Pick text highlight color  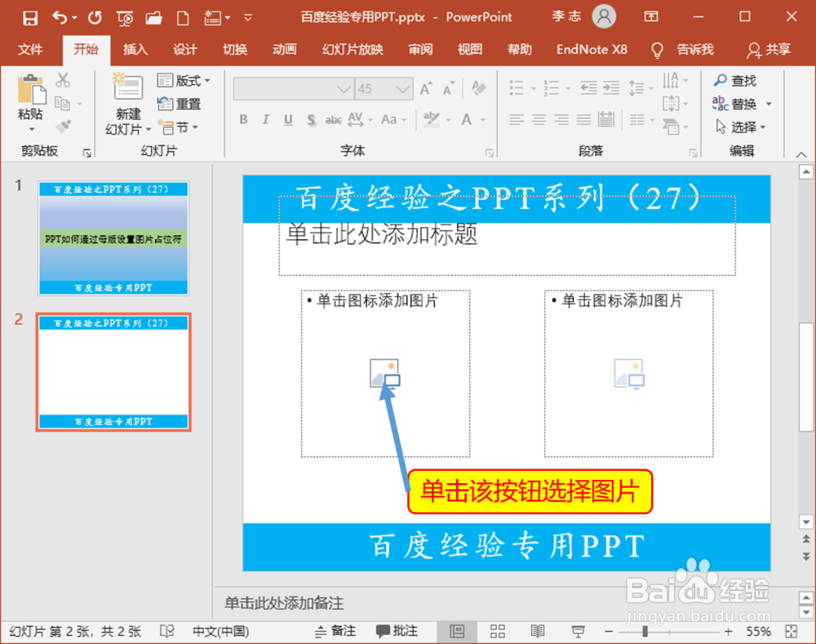coord(432,120)
